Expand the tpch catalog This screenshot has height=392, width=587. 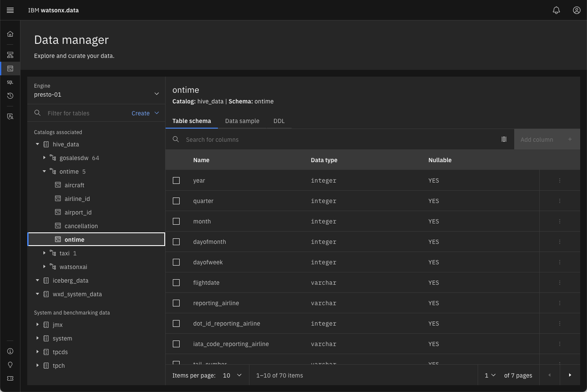point(37,366)
